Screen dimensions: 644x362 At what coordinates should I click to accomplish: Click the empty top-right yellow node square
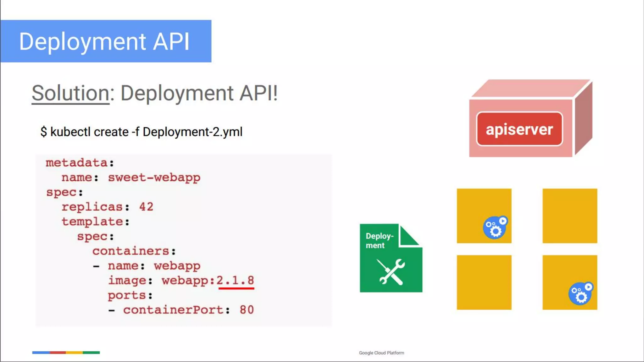coord(569,216)
